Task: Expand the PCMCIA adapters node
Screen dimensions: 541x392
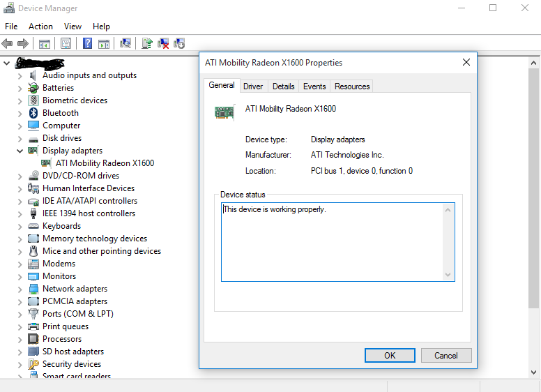Action: click(x=20, y=302)
